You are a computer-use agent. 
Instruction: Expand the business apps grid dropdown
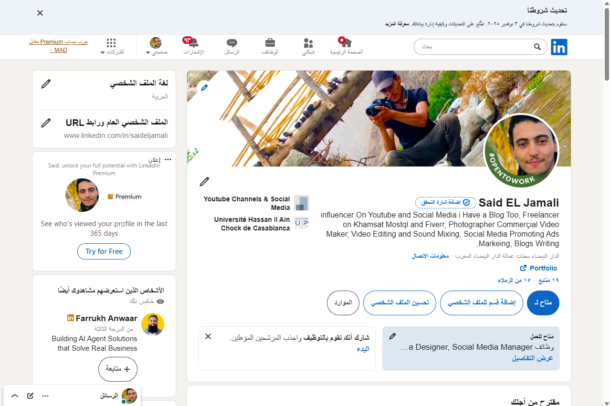(x=112, y=46)
